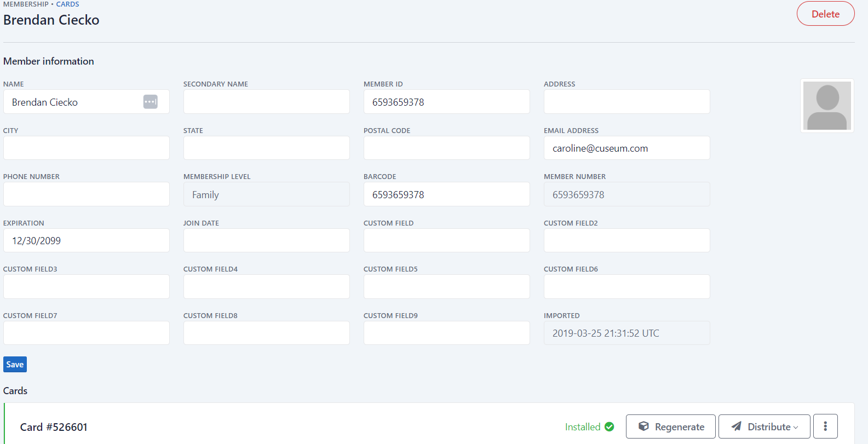Click the Phone Number field
The image size is (868, 444).
86,194
